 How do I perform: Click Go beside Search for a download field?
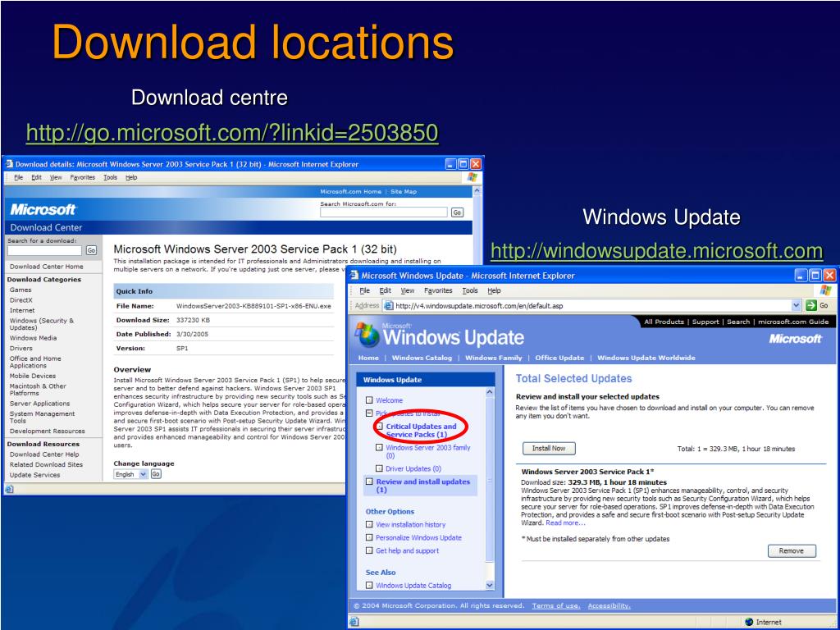coord(92,250)
